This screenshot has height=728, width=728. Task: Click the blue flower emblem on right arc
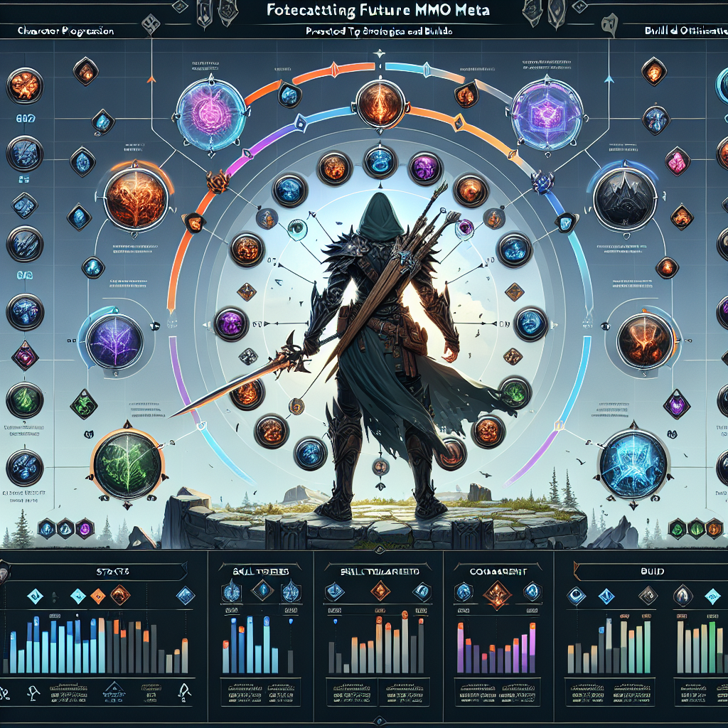click(x=542, y=181)
